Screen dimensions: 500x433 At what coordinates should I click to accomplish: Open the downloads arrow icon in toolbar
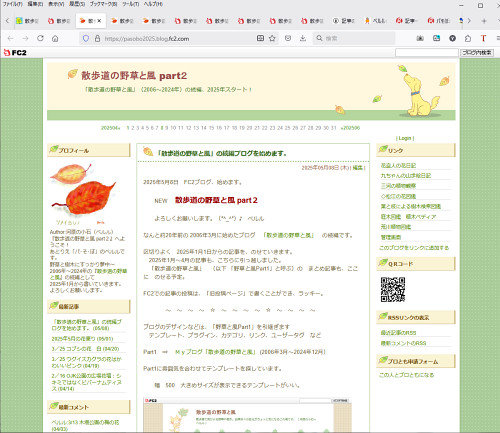303,38
